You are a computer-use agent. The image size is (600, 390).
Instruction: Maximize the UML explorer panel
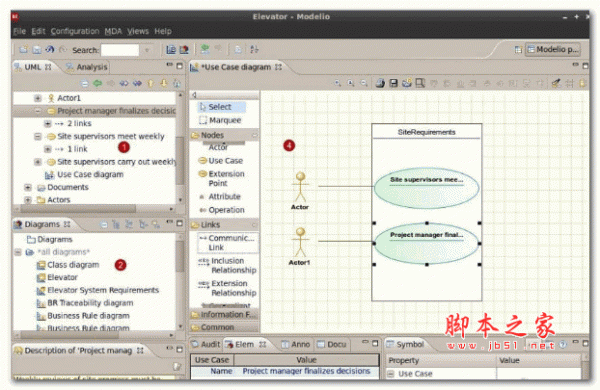(x=179, y=66)
